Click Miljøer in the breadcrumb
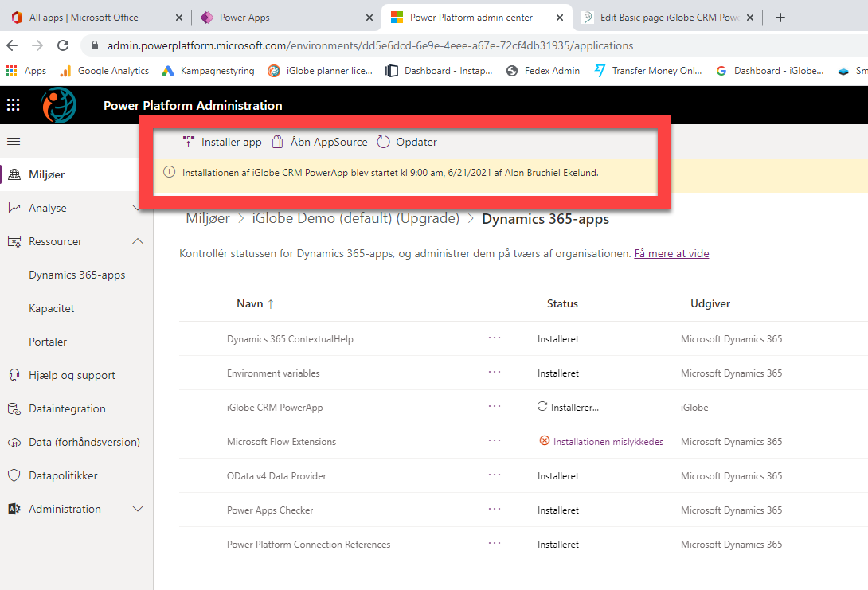 point(208,219)
